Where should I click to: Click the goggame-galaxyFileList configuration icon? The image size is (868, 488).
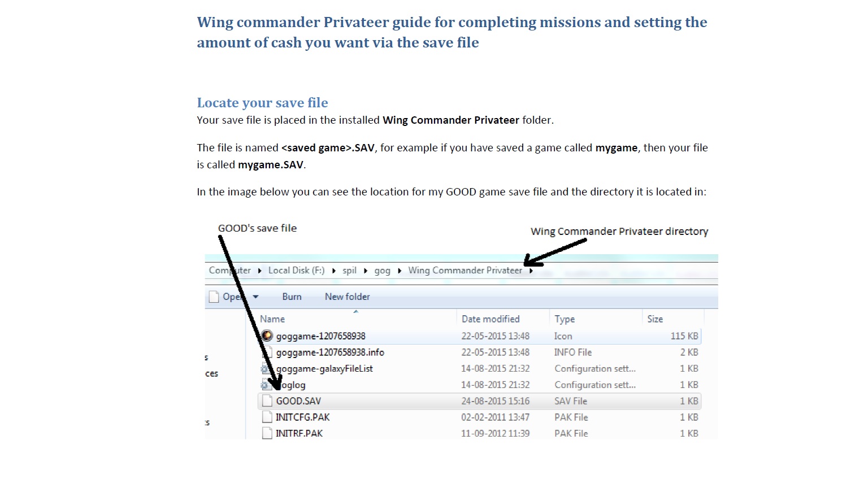point(266,369)
